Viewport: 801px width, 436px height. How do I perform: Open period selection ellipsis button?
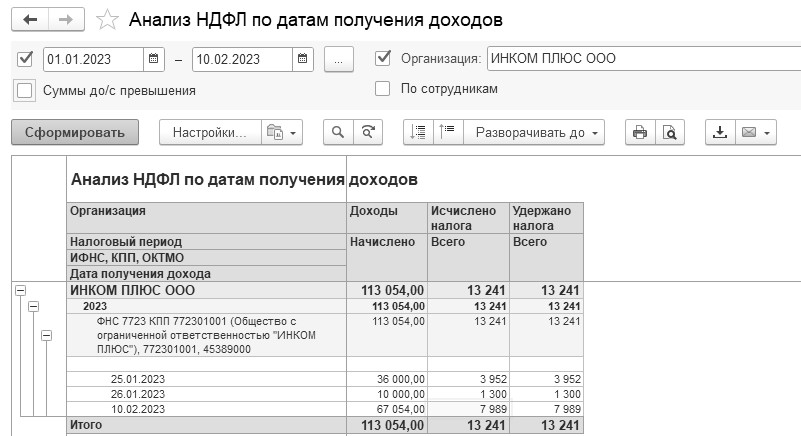pyautogui.click(x=338, y=59)
